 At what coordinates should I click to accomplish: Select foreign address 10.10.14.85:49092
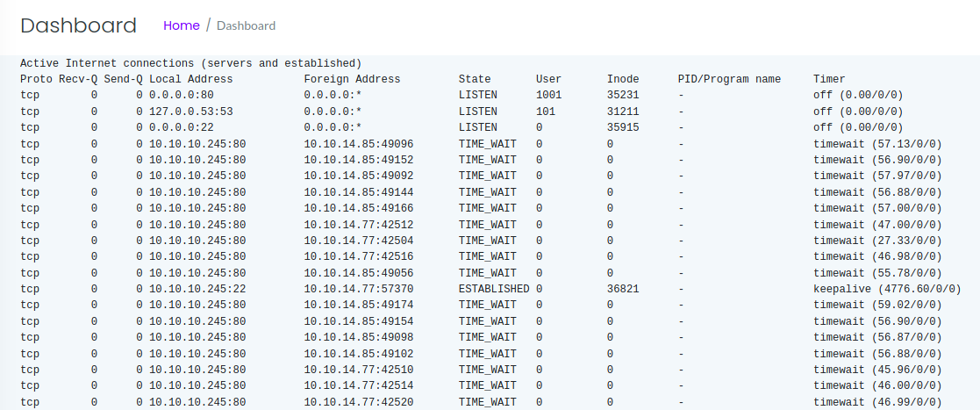coord(359,176)
